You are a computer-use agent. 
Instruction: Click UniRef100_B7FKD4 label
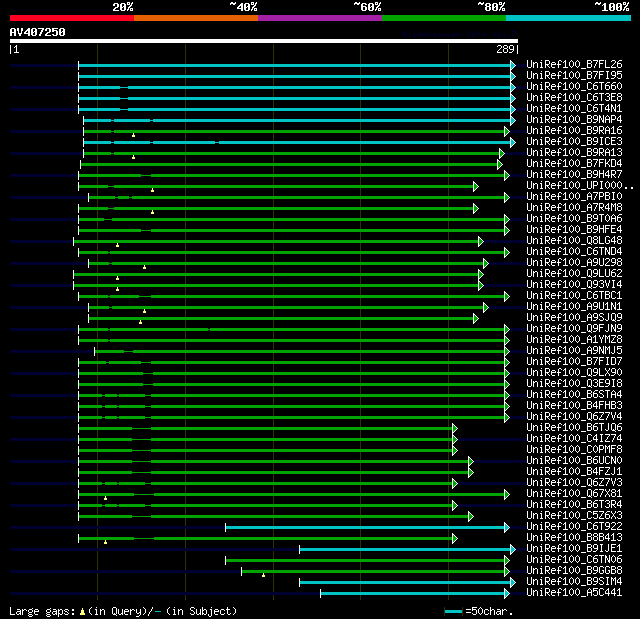pyautogui.click(x=574, y=164)
